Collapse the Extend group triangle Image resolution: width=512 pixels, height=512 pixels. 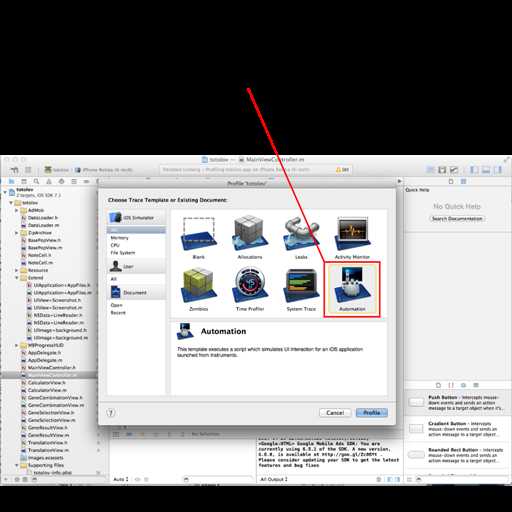pos(17,278)
